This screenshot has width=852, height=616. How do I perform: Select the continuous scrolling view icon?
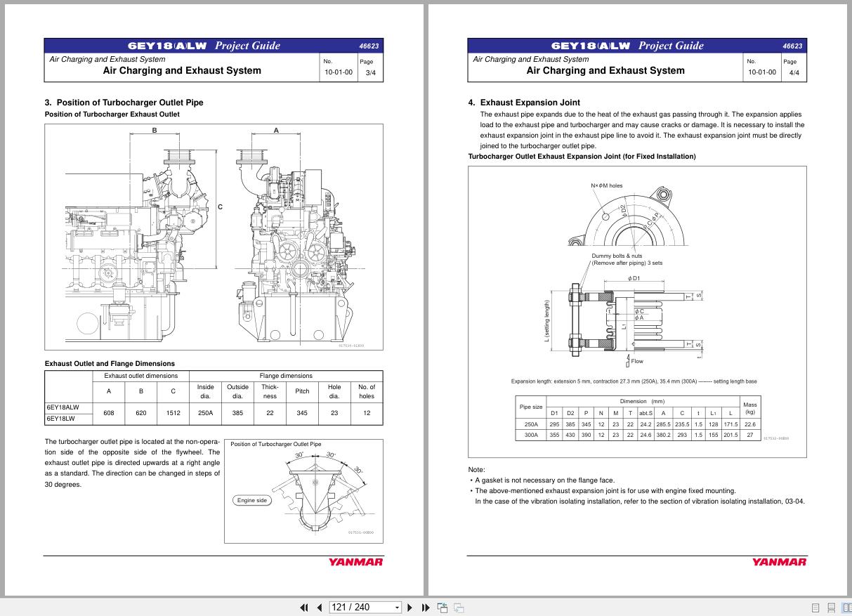pos(832,607)
